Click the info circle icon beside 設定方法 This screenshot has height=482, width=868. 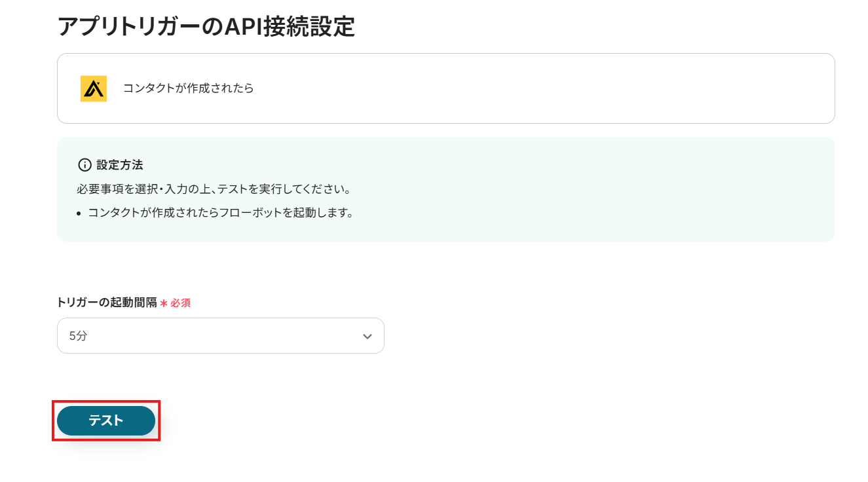tap(85, 165)
